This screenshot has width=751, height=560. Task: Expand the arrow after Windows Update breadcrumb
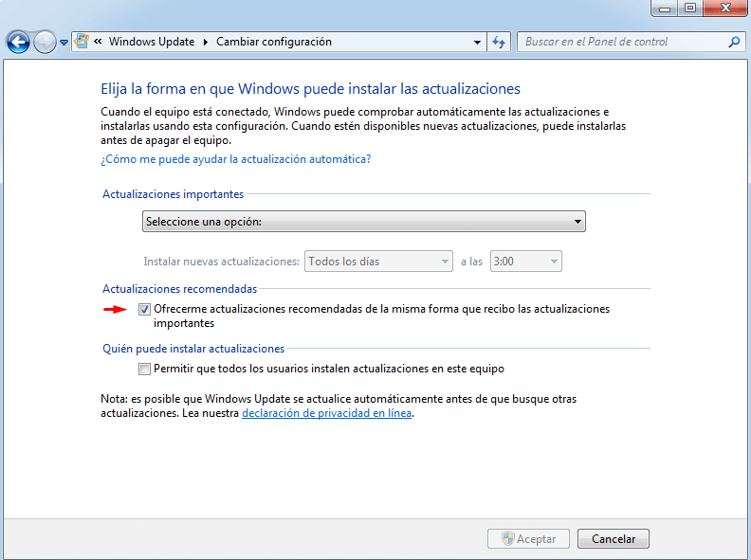[x=206, y=42]
